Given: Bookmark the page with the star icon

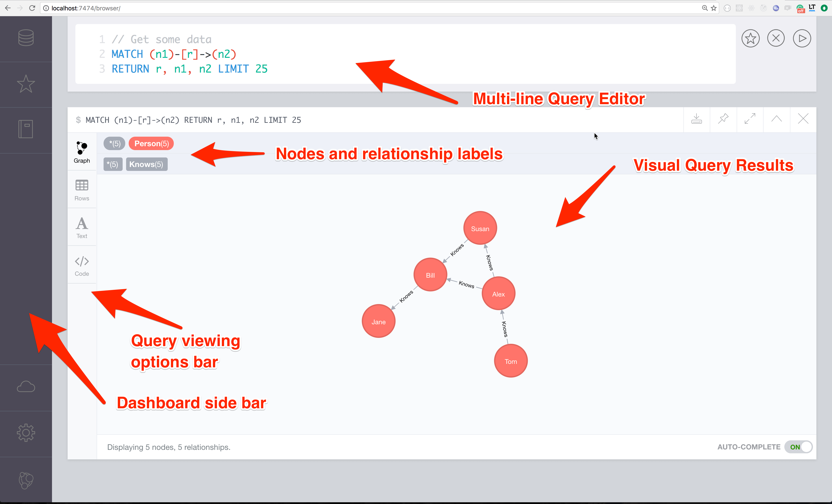Looking at the screenshot, I should click(x=713, y=8).
